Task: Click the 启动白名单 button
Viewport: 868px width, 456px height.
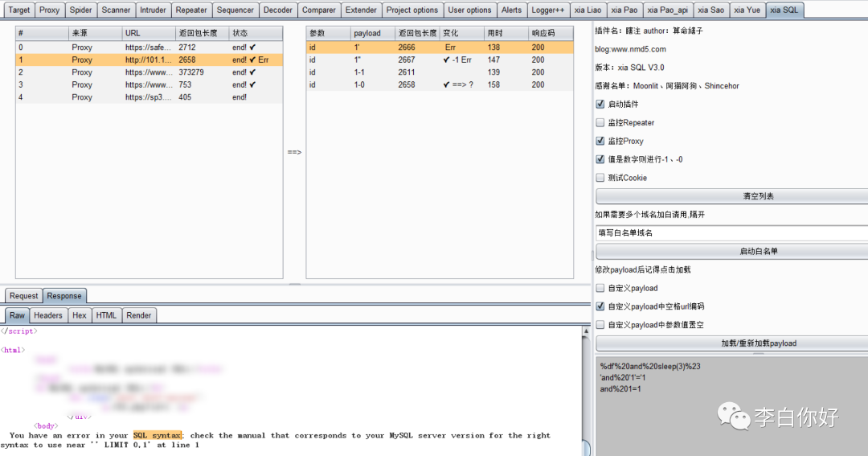Action: [732, 251]
